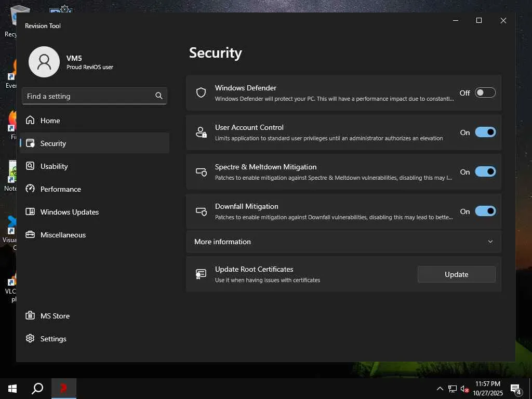
Task: Click the Revision Tool taskbar icon
Action: tap(63, 389)
